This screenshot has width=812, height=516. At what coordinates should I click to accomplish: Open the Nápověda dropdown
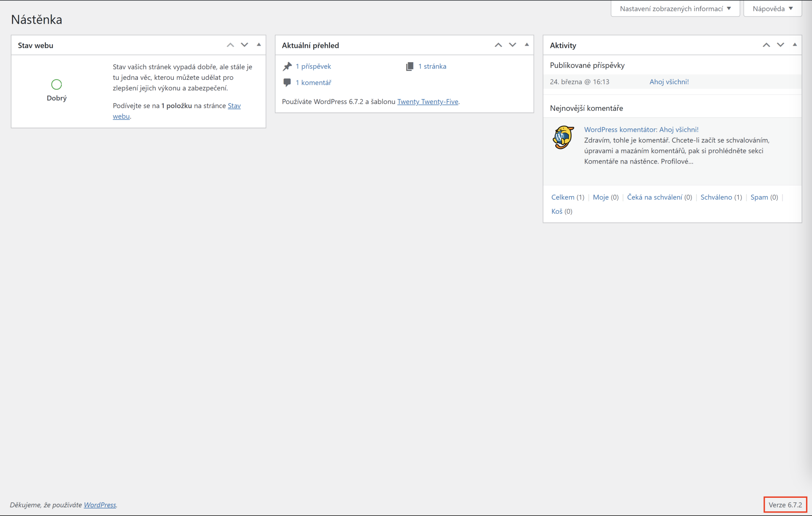click(772, 8)
